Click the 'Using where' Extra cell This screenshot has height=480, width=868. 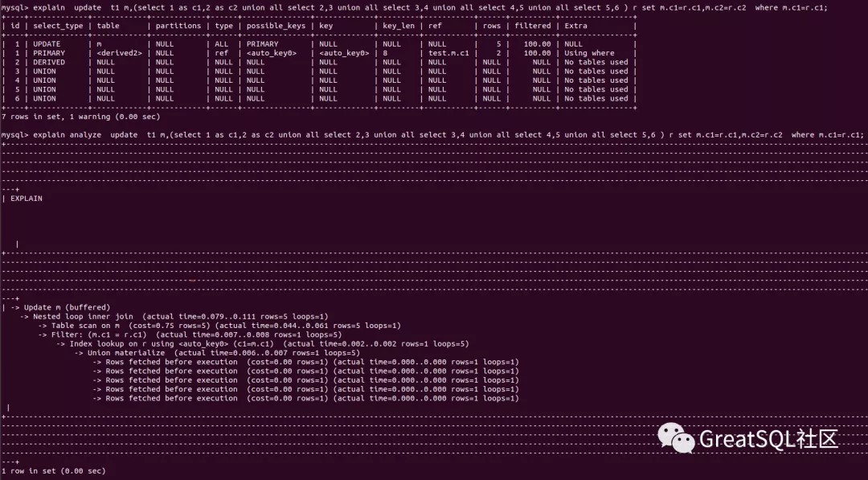(x=589, y=53)
